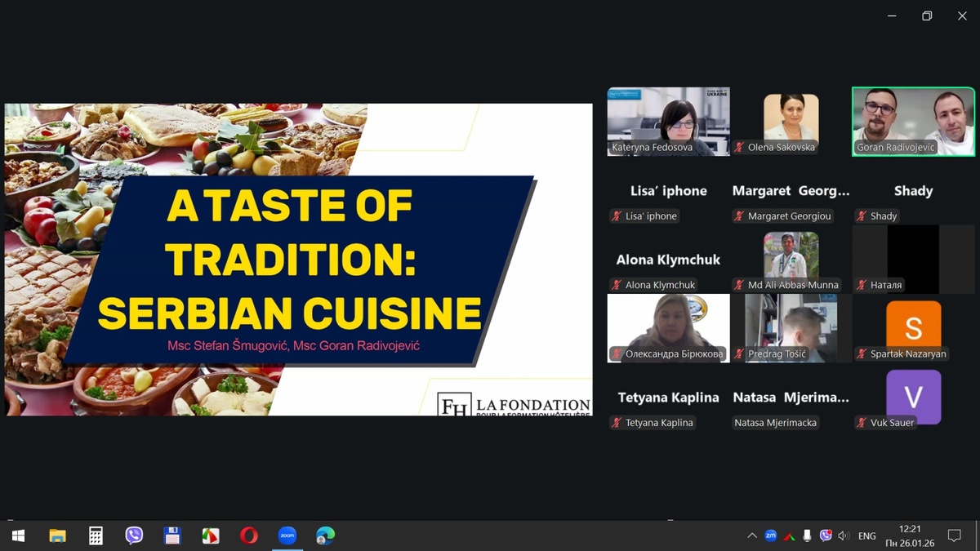Screen dimensions: 980x551
Task: Click the microphone icon in system tray
Action: [807, 535]
